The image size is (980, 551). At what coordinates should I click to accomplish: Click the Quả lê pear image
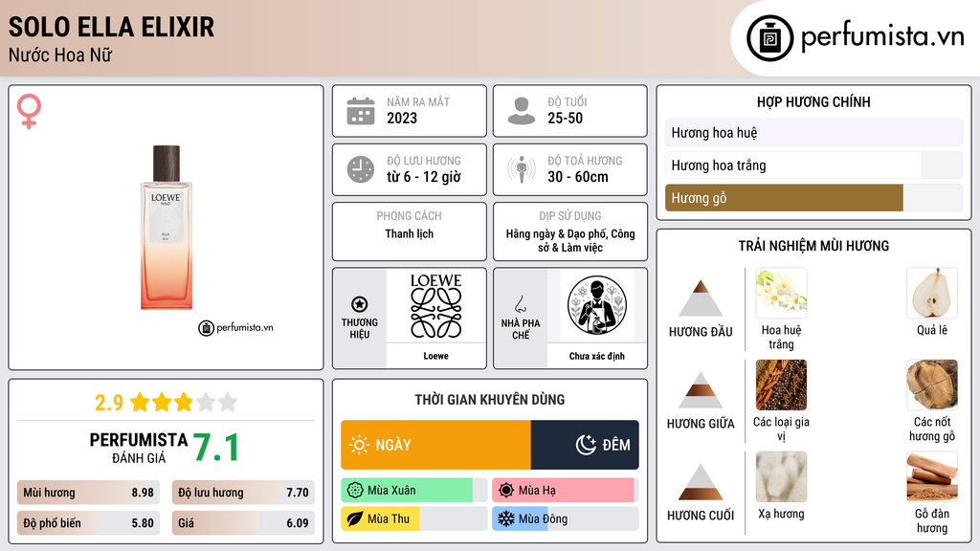tap(932, 294)
